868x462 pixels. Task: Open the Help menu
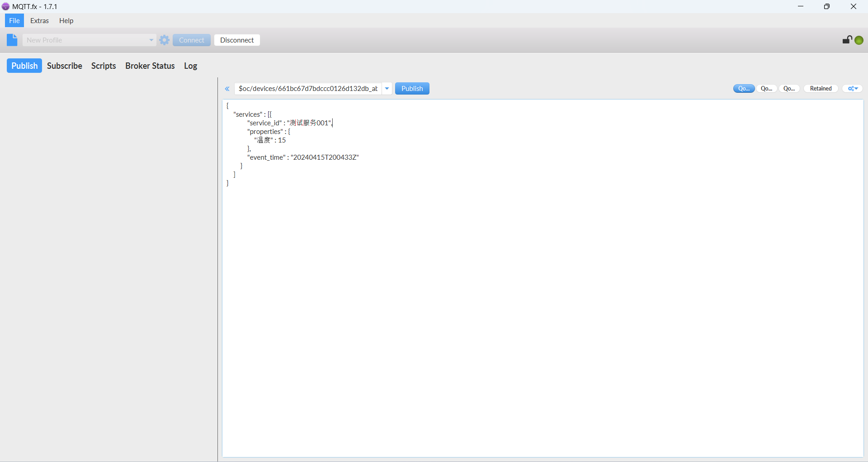click(66, 20)
